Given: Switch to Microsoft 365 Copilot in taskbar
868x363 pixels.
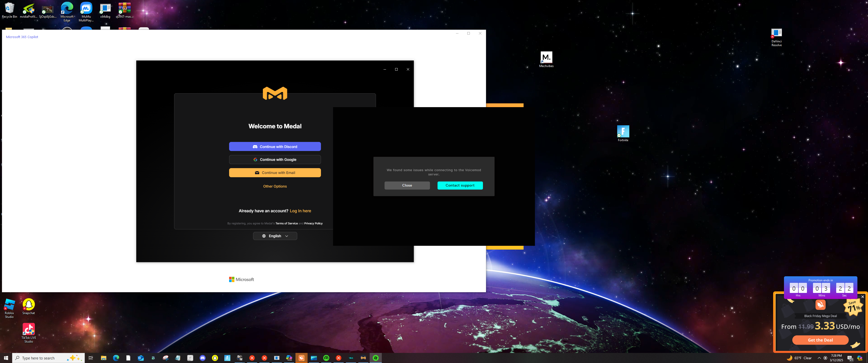Looking at the screenshot, I should [289, 358].
